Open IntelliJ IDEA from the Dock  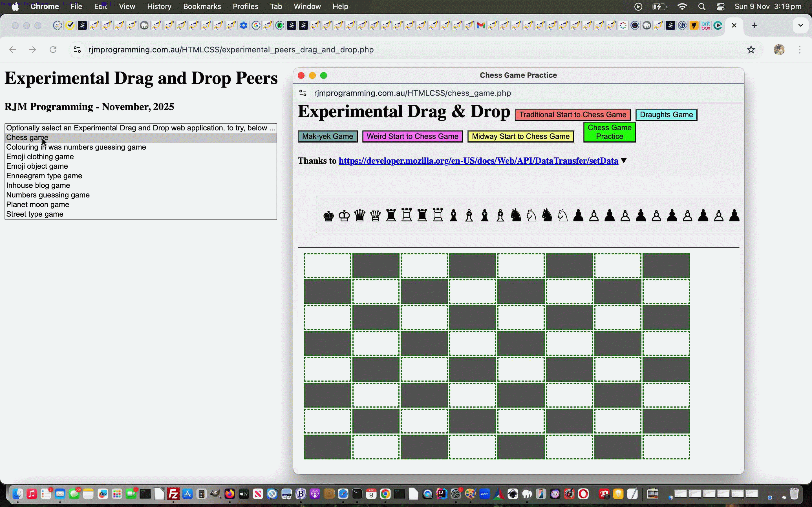tap(442, 493)
